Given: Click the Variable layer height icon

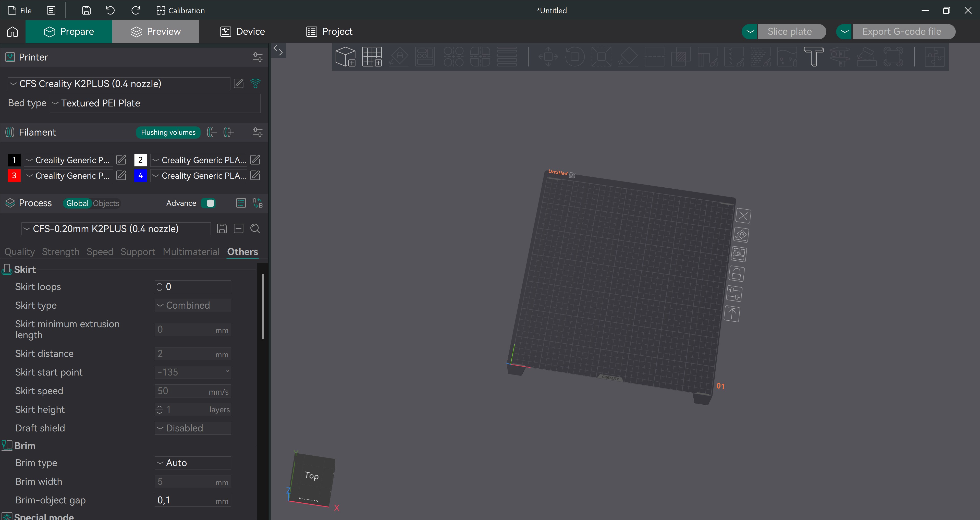Looking at the screenshot, I should (x=507, y=57).
